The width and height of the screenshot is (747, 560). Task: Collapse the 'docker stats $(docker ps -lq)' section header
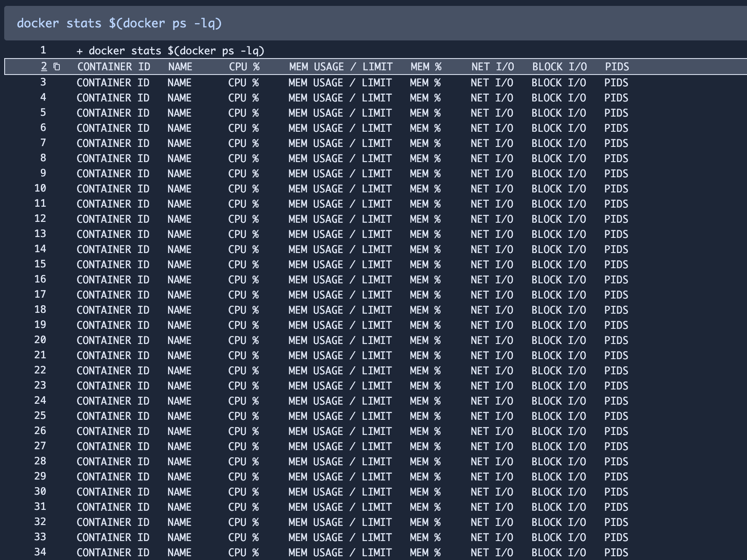coord(376,23)
